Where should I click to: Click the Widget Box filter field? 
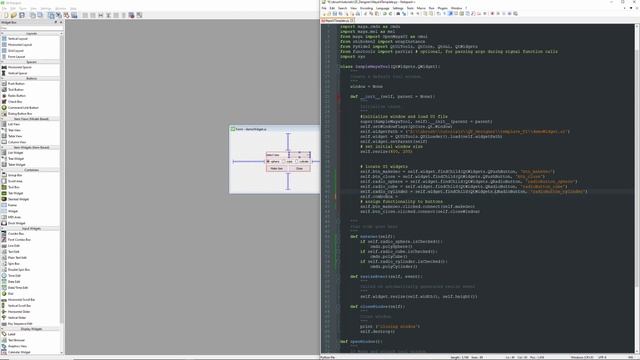(x=31, y=28)
